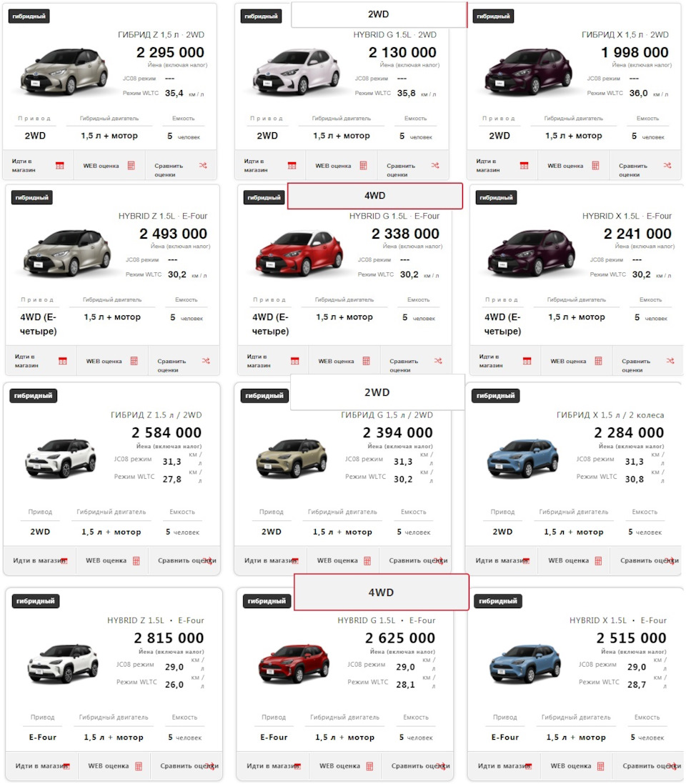686x784 pixels.
Task: Click the price "2 625 000"
Action: 400,638
